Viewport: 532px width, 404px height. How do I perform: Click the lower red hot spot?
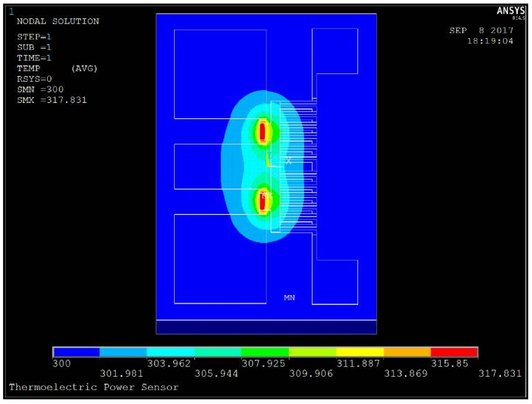262,201
